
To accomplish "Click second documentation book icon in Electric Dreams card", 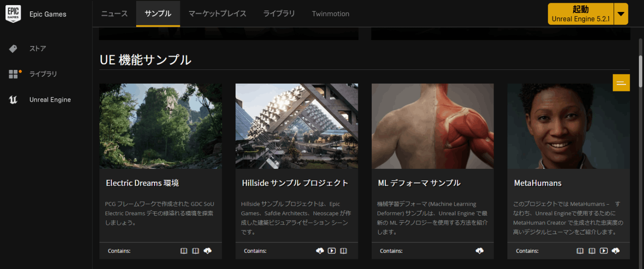I will pyautogui.click(x=195, y=251).
